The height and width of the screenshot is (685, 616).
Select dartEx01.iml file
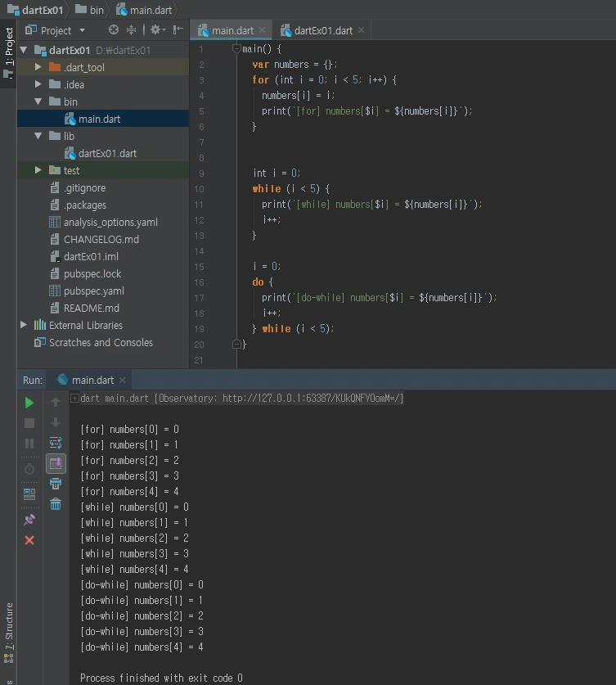pyautogui.click(x=103, y=256)
